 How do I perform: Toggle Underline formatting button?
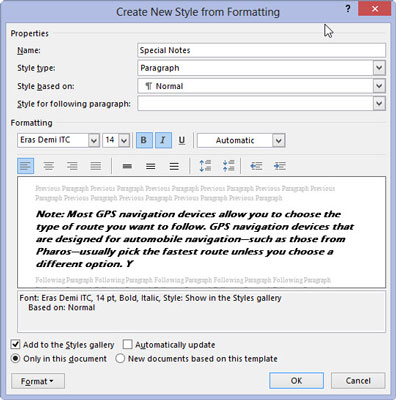(182, 140)
